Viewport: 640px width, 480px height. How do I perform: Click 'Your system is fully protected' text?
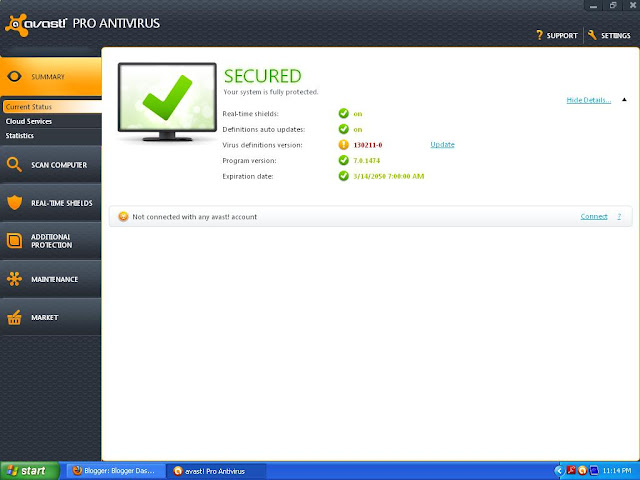coord(271,92)
